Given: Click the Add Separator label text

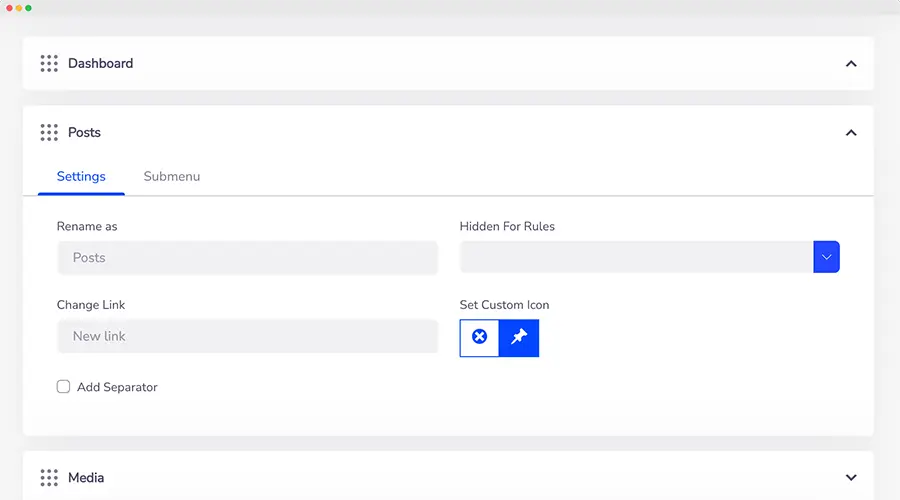Looking at the screenshot, I should pos(117,387).
